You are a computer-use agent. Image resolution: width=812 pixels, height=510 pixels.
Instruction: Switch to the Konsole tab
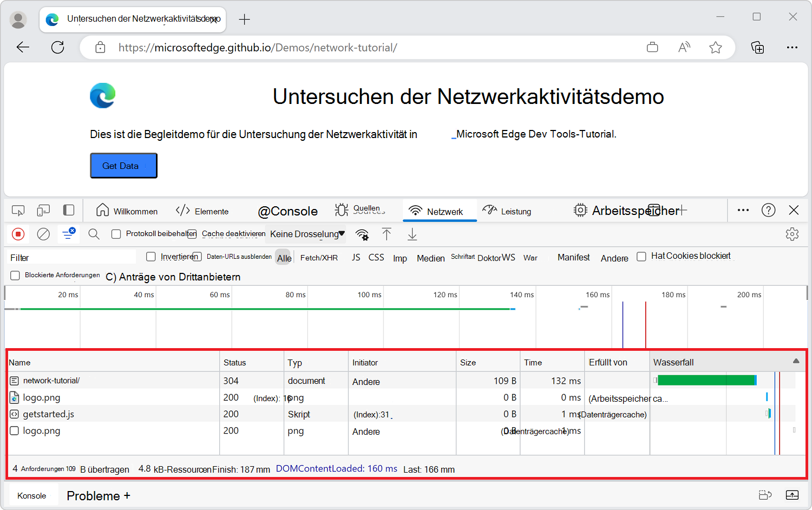point(32,495)
